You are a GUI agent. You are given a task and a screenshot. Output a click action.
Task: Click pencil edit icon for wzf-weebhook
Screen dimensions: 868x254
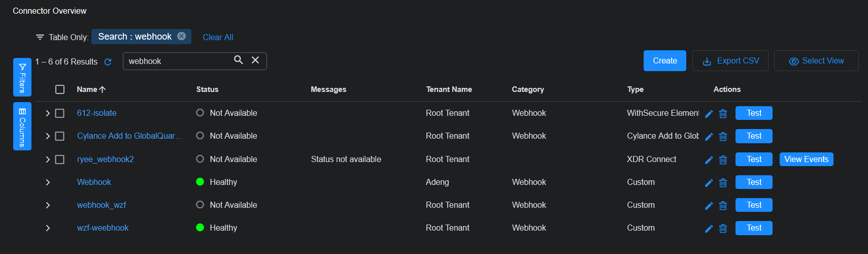tap(709, 229)
